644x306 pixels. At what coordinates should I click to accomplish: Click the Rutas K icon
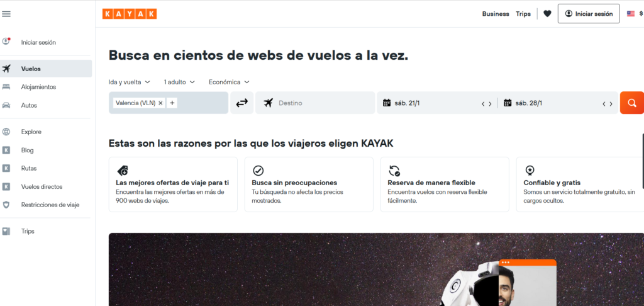[x=6, y=168]
